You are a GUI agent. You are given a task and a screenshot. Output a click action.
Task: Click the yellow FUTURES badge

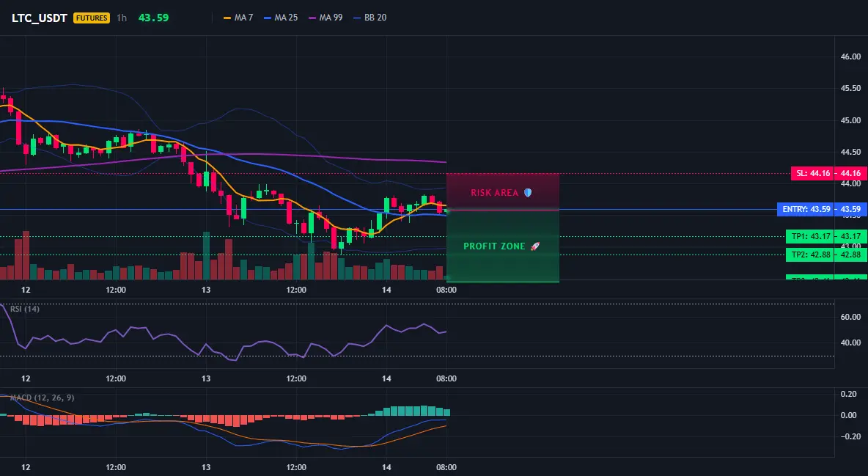[92, 18]
